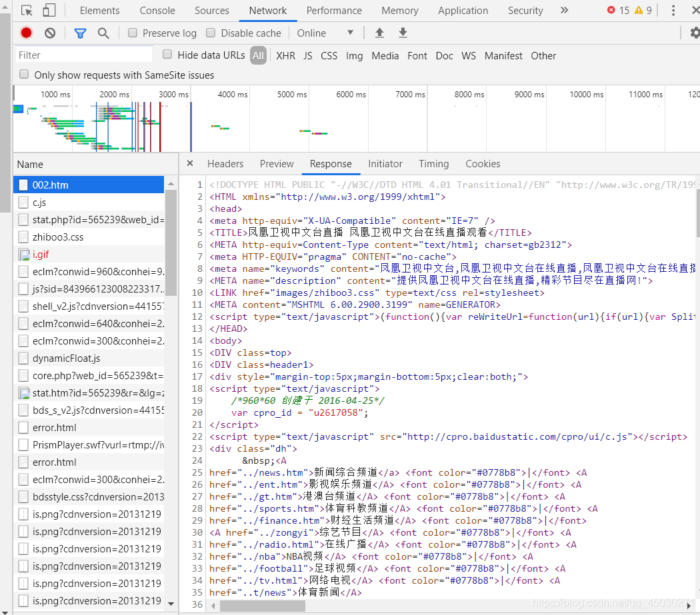Open the Headers detail tab
Screen dimensions: 700x615
point(225,164)
